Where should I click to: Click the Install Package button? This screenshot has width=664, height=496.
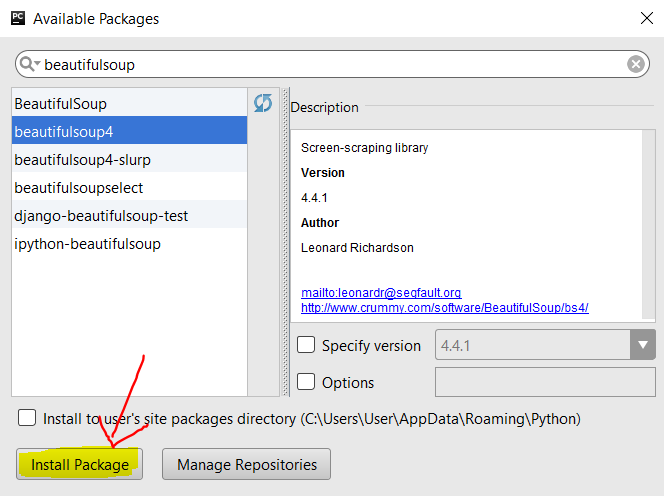click(80, 464)
